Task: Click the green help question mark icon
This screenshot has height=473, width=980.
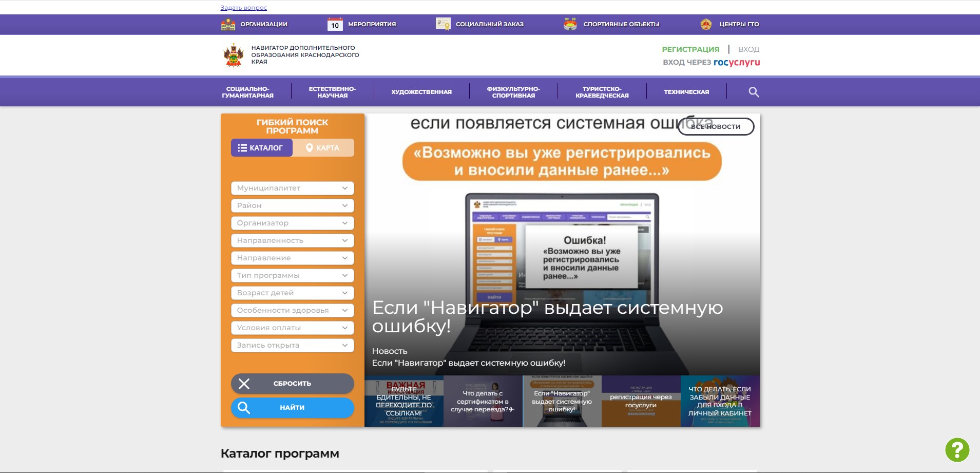Action: coord(957,450)
